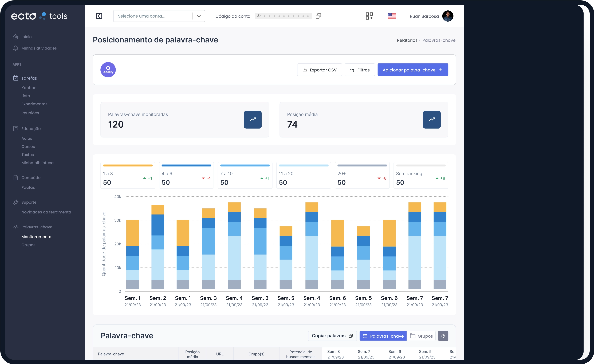
Task: Open table settings gear icon
Action: [x=443, y=336]
